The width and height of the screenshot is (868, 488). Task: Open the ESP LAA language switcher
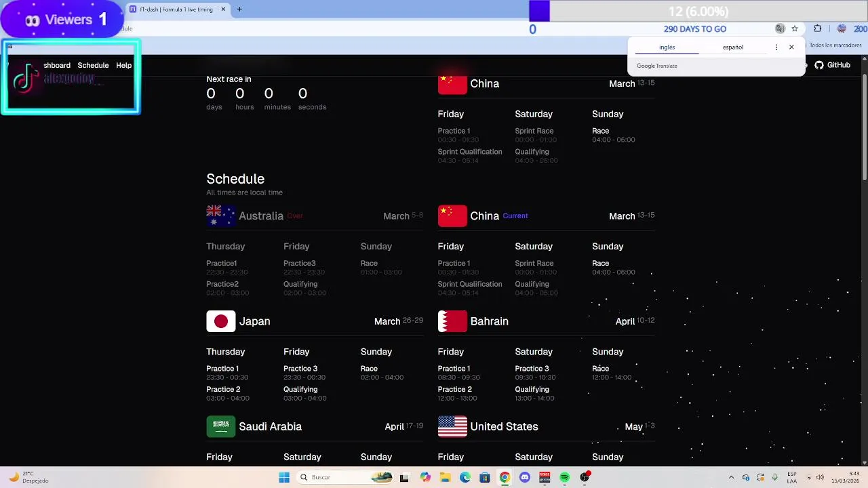pyautogui.click(x=792, y=477)
